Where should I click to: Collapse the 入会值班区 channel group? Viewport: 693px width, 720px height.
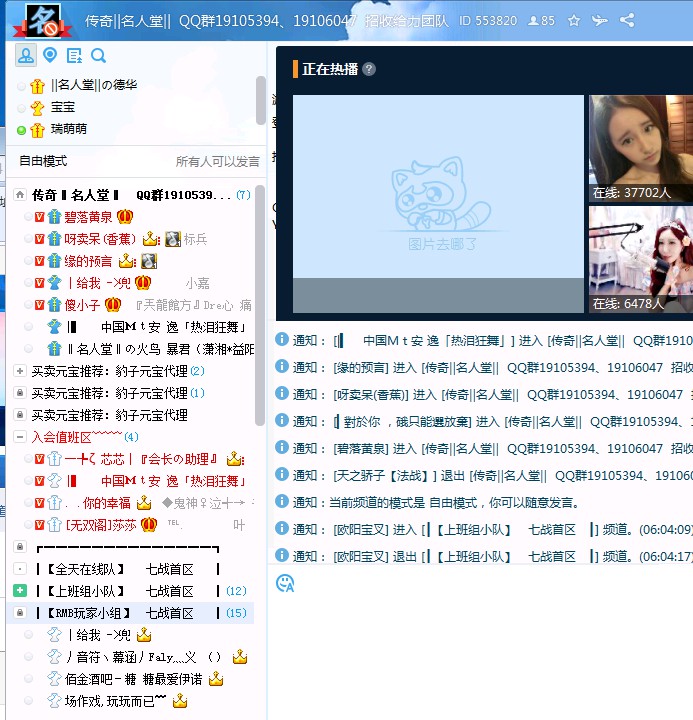(20, 437)
